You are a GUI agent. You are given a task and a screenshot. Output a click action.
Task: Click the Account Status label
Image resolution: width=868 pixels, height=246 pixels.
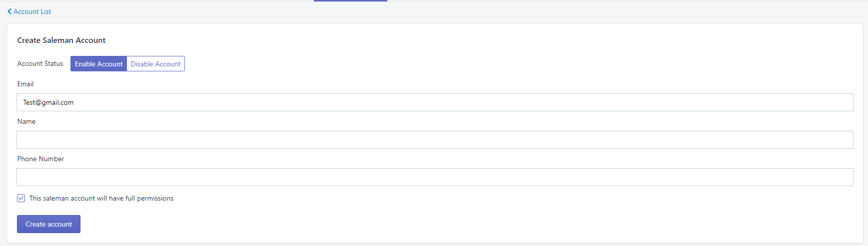pyautogui.click(x=40, y=63)
